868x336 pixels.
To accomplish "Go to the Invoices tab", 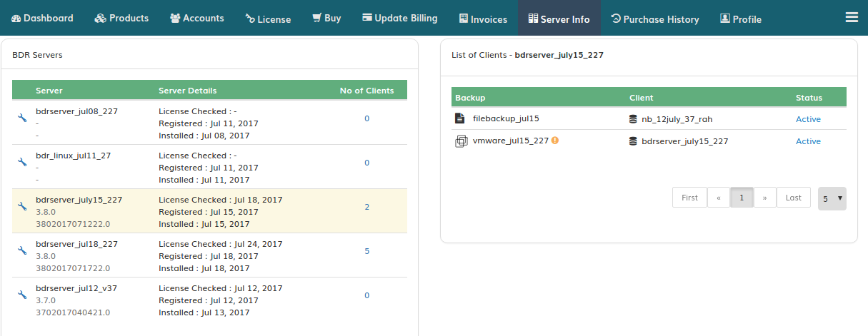I will point(483,19).
